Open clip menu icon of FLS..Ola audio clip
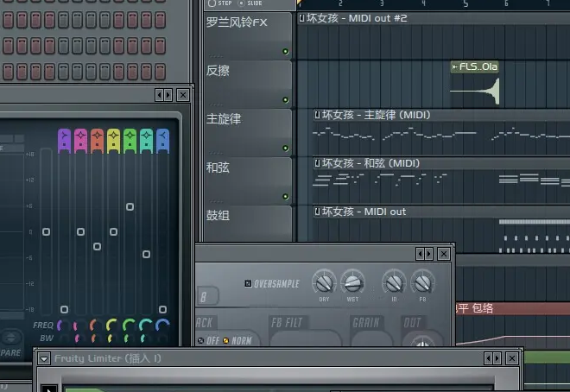Viewport: 570px width, 392px height. 454,66
